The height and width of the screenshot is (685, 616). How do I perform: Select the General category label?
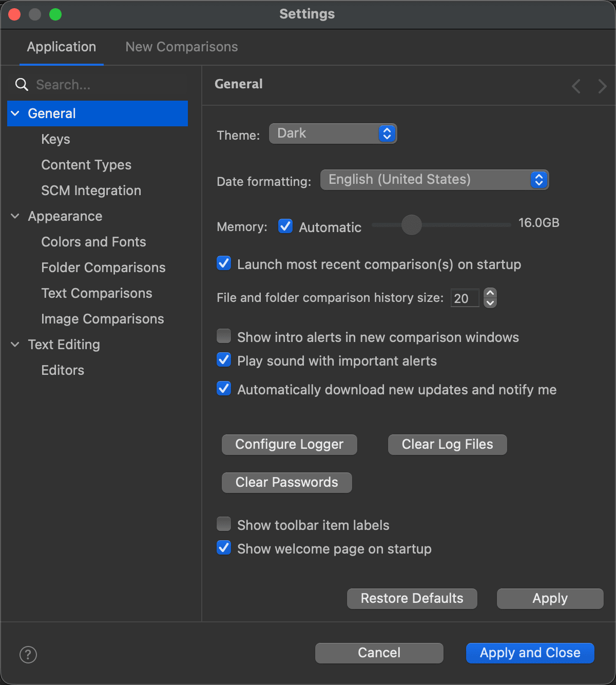(52, 113)
